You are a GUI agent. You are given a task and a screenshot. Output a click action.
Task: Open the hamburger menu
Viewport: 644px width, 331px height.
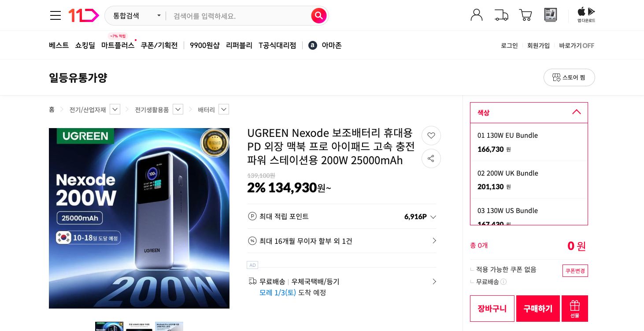56,15
